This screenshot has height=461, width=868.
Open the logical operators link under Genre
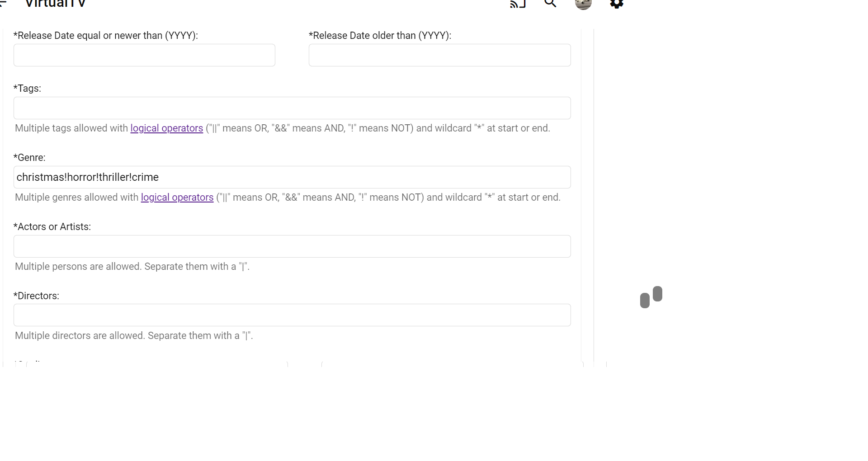tap(177, 198)
